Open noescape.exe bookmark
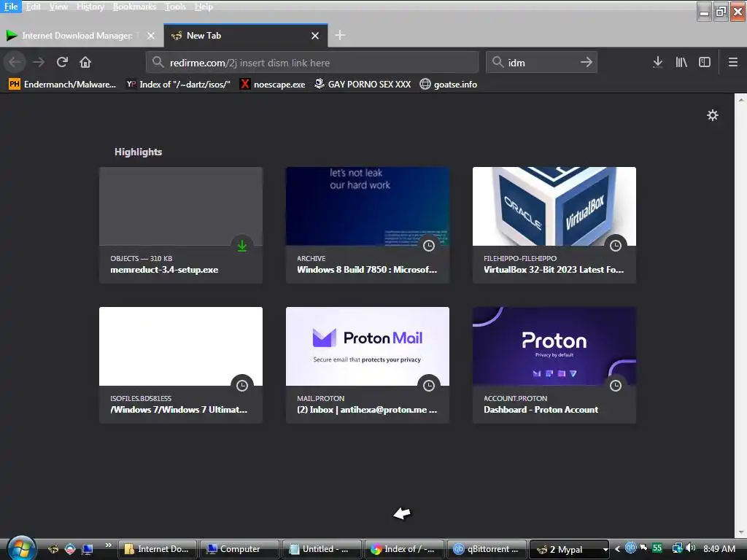The image size is (747, 560). coord(273,85)
